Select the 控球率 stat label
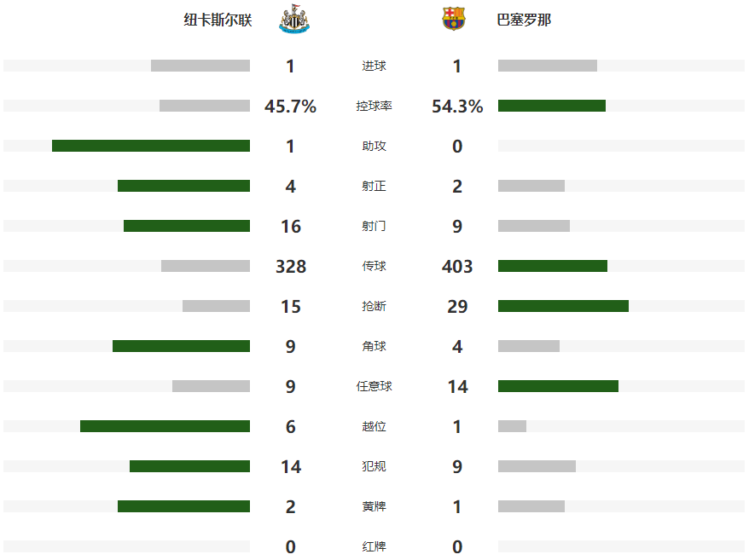The width and height of the screenshot is (749, 560). (x=374, y=107)
